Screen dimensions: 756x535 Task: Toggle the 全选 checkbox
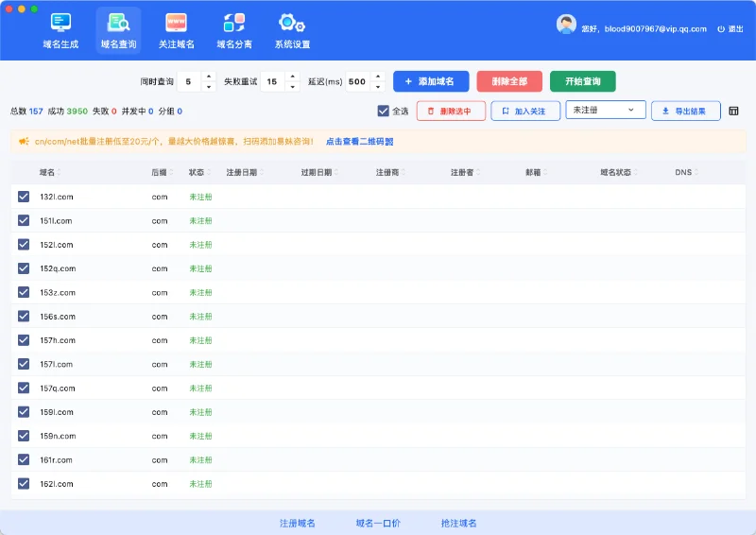click(x=384, y=111)
